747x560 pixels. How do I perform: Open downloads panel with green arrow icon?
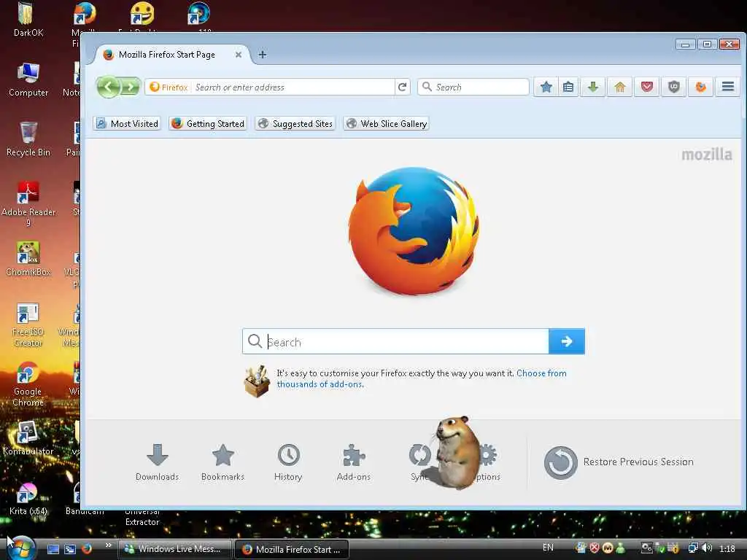tap(593, 87)
